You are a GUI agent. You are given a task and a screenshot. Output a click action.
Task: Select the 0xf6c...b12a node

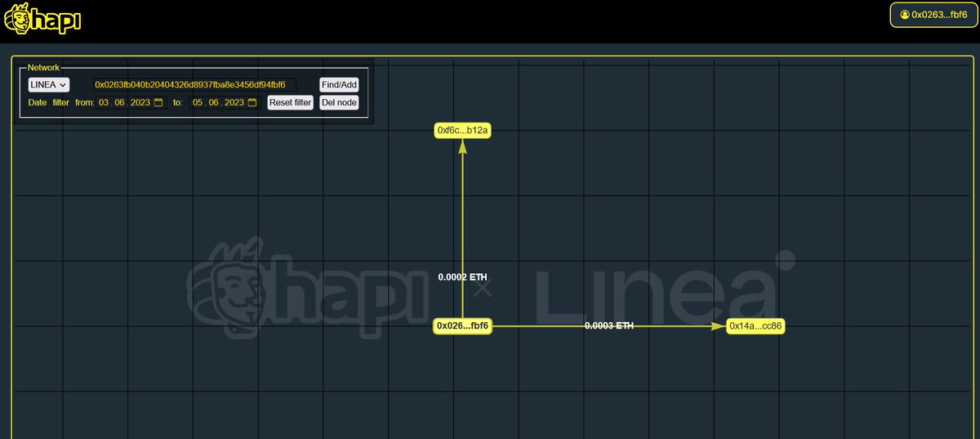click(462, 130)
